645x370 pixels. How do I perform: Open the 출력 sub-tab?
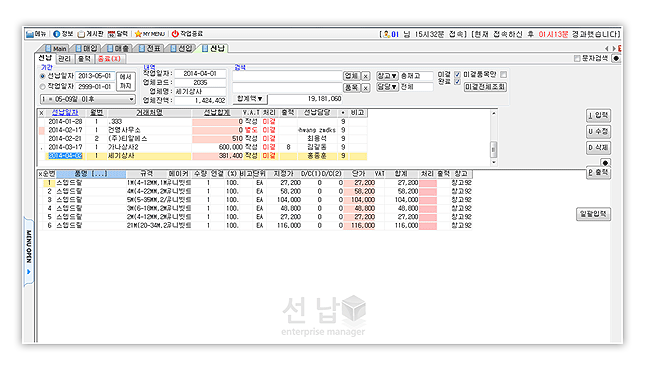pos(84,59)
